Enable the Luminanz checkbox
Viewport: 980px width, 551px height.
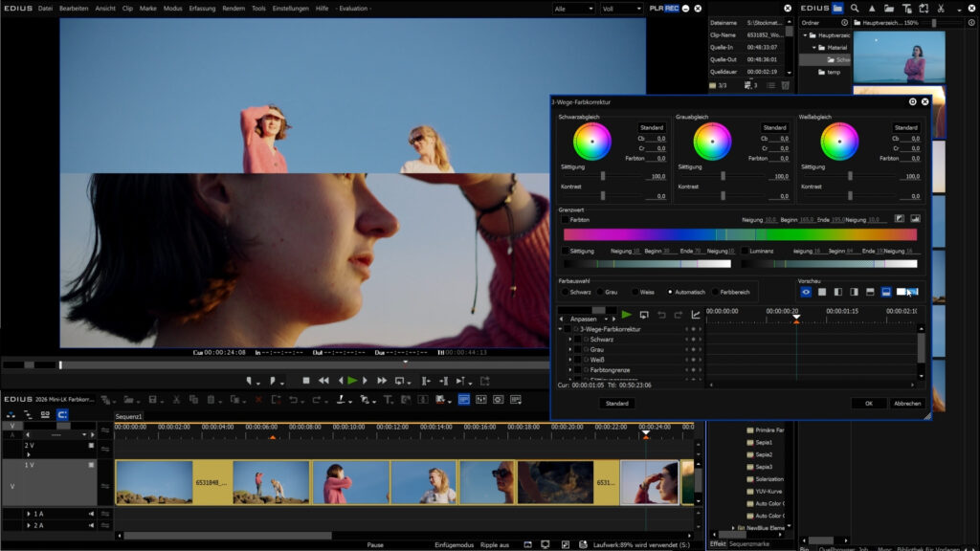click(x=746, y=251)
